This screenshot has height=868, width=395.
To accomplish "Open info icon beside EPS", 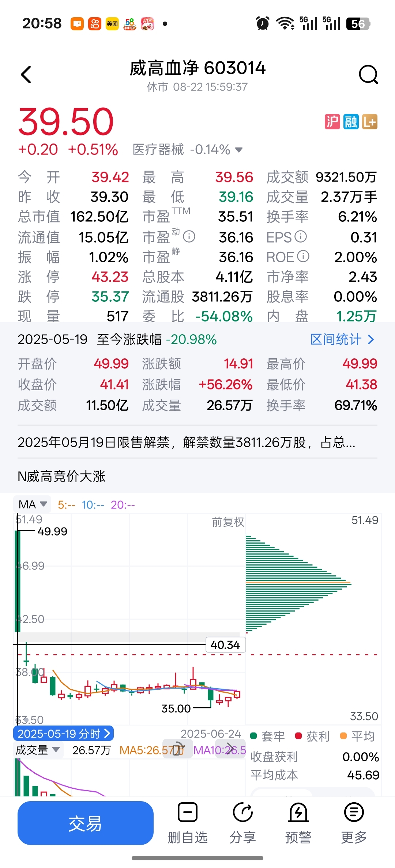I will coord(301,237).
